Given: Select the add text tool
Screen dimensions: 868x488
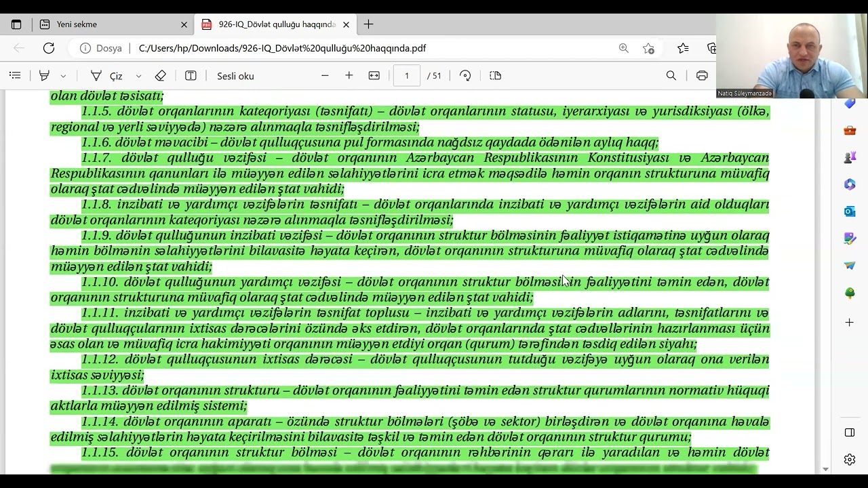Looking at the screenshot, I should pyautogui.click(x=191, y=76).
